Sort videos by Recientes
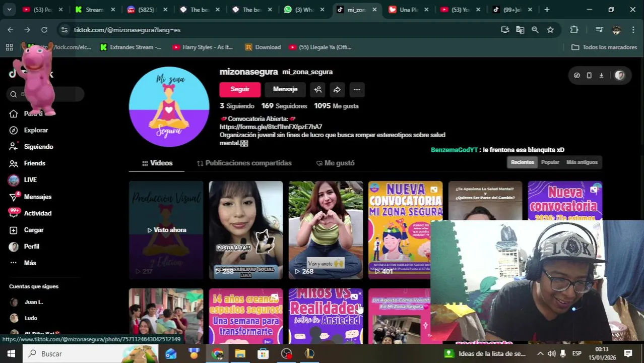Viewport: 644px width, 363px height. (522, 162)
